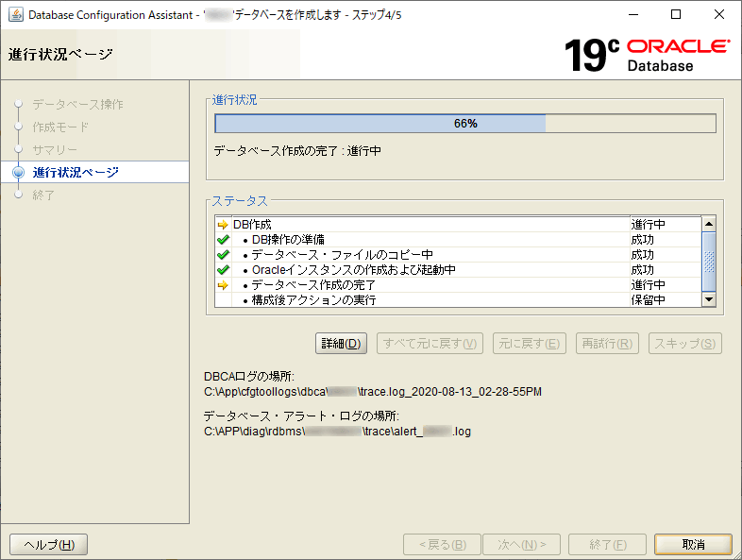742x560 pixels.
Task: Click the green checkmark beside Oracleインスタンスの作成および起動中
Action: click(223, 270)
